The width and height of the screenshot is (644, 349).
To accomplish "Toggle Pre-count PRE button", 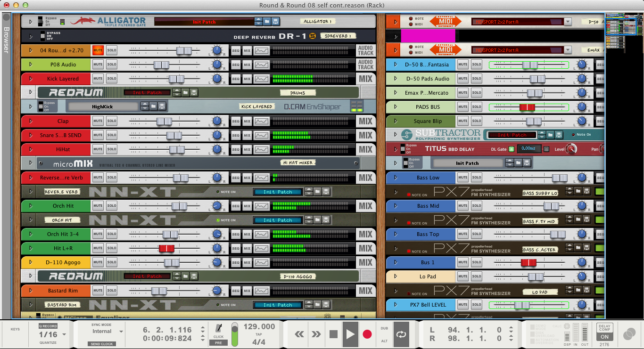I will (218, 343).
